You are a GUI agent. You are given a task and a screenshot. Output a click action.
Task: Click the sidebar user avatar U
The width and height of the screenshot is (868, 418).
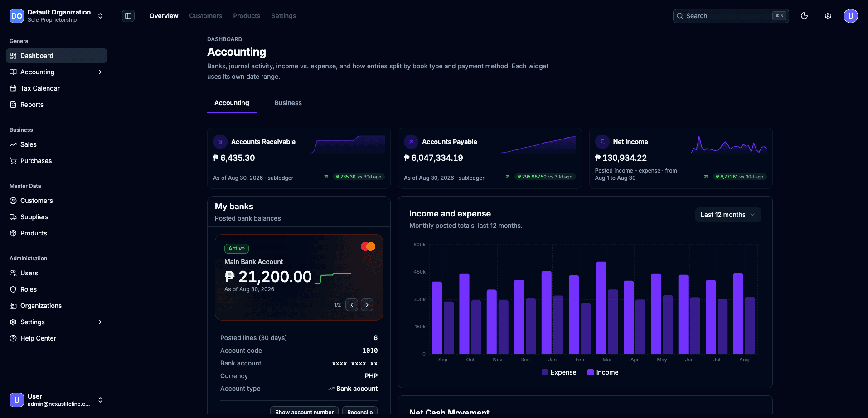(x=17, y=400)
